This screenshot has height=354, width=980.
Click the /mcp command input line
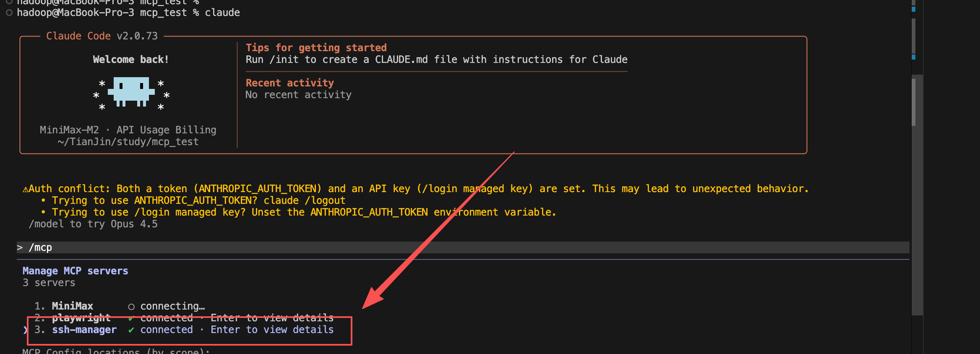click(x=463, y=247)
